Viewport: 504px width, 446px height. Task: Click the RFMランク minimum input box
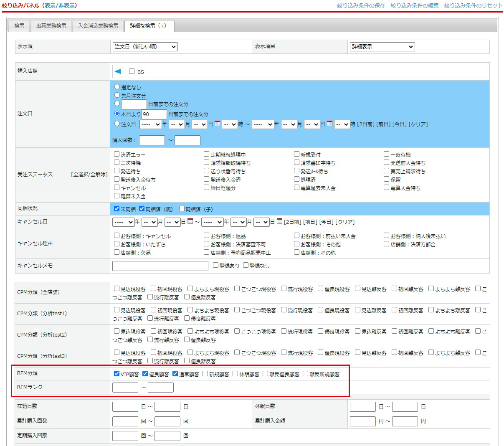[x=125, y=388]
